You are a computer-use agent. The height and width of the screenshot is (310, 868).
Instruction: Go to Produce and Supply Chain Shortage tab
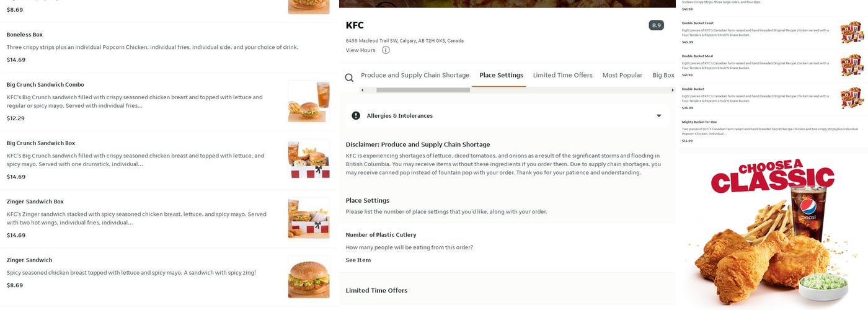(415, 75)
